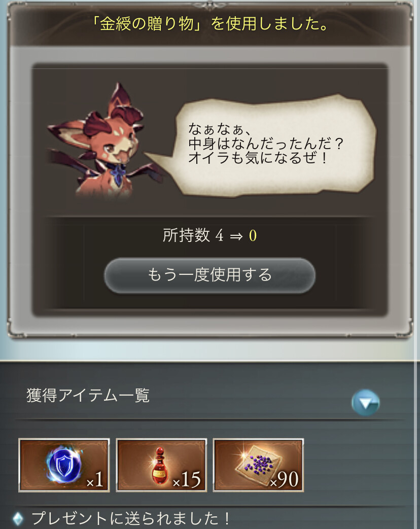This screenshot has height=529, width=420.
Task: Select the purple berries item reward
Action: coord(258,465)
